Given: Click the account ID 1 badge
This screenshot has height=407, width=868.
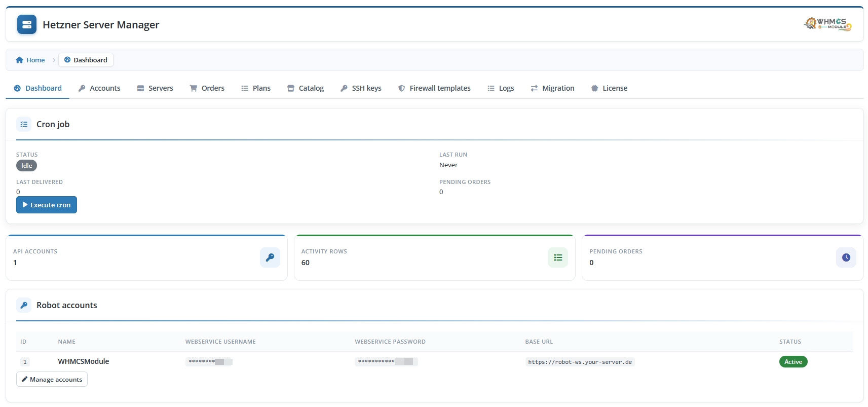Looking at the screenshot, I should tap(25, 362).
